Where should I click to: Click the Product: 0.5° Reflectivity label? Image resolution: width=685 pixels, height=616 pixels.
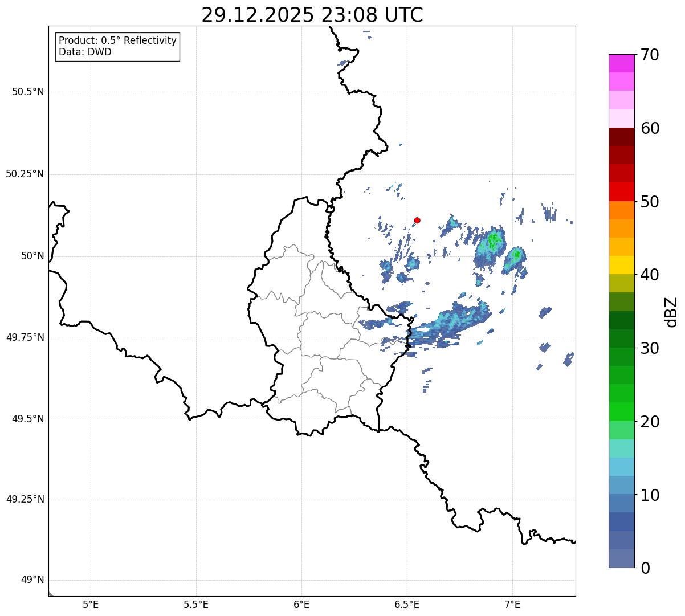tap(117, 40)
